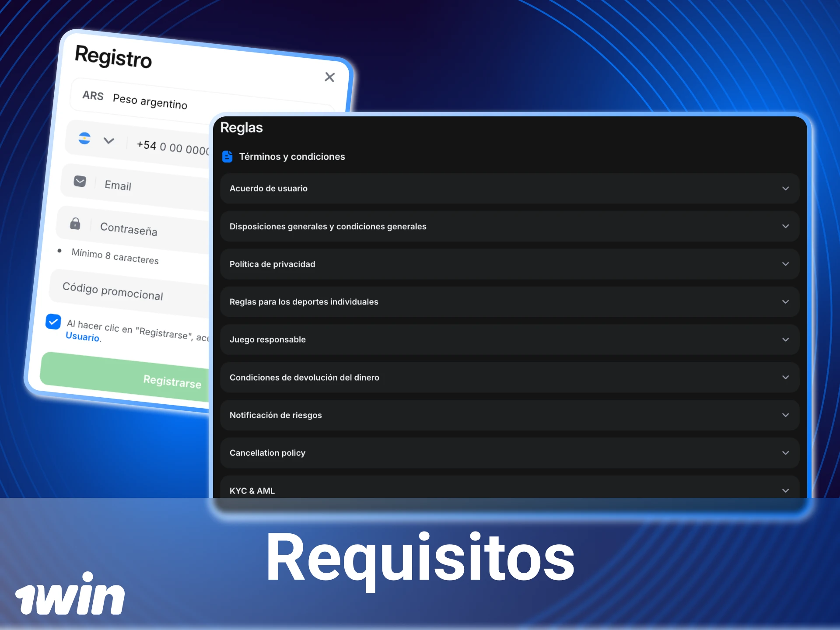Click the Términos y condiciones document icon
The image size is (840, 630).
[227, 156]
